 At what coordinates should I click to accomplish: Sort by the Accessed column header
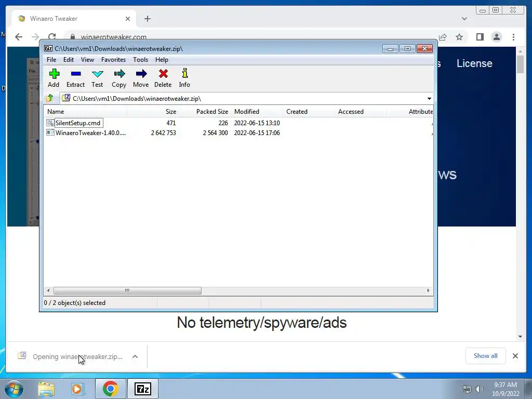[361, 112]
